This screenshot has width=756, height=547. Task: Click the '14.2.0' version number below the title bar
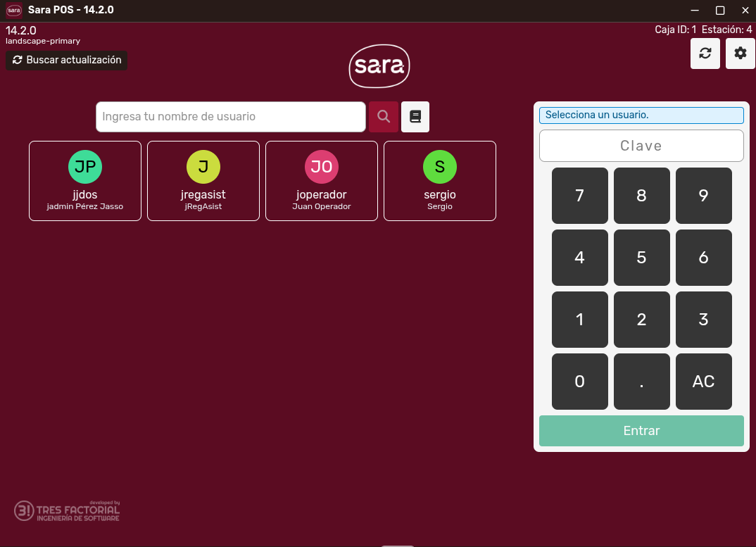20,30
